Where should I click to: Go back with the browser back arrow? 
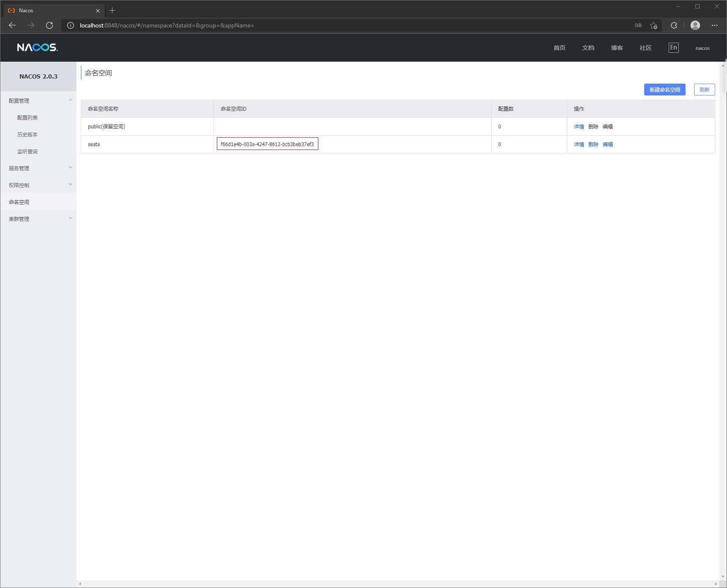12,25
